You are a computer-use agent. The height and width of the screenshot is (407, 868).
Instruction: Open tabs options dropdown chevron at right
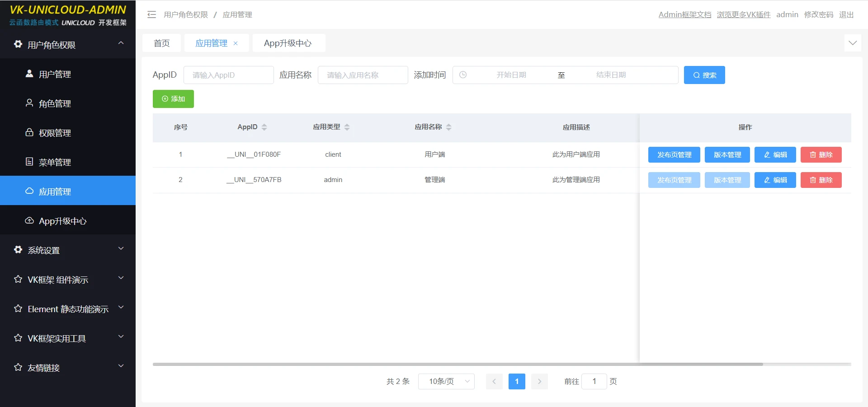coord(852,43)
